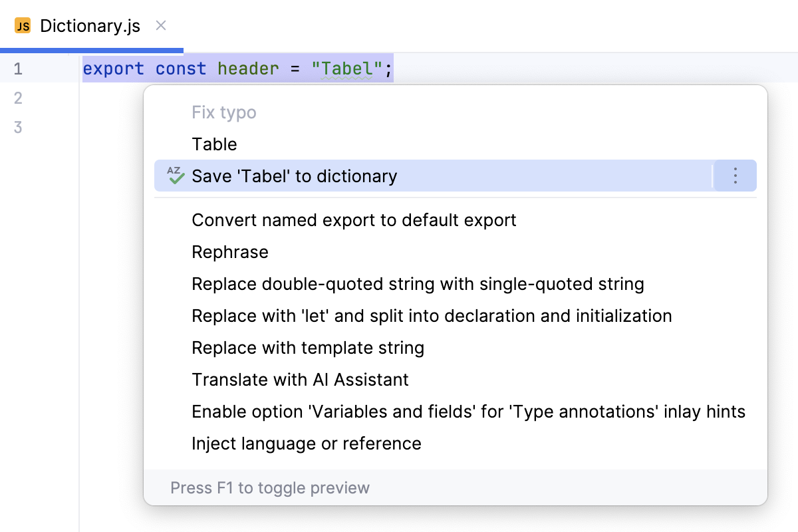This screenshot has width=798, height=532.
Task: Select Replace with 'let' and split declaration
Action: point(432,316)
